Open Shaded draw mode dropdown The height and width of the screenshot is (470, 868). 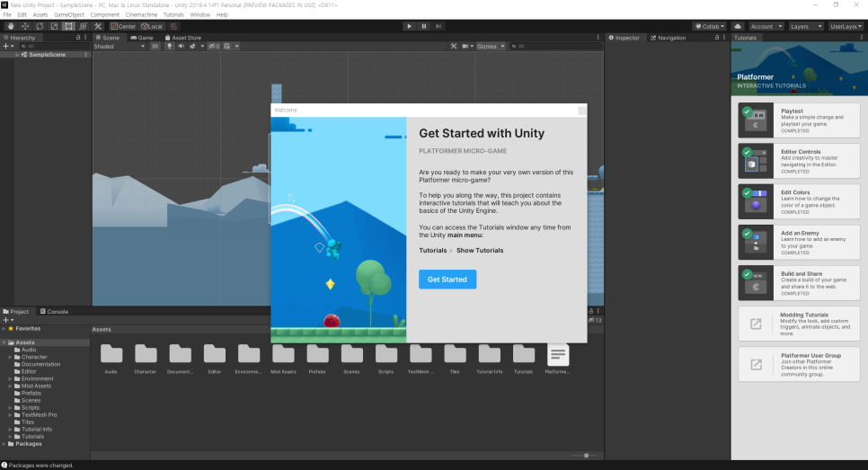click(120, 46)
